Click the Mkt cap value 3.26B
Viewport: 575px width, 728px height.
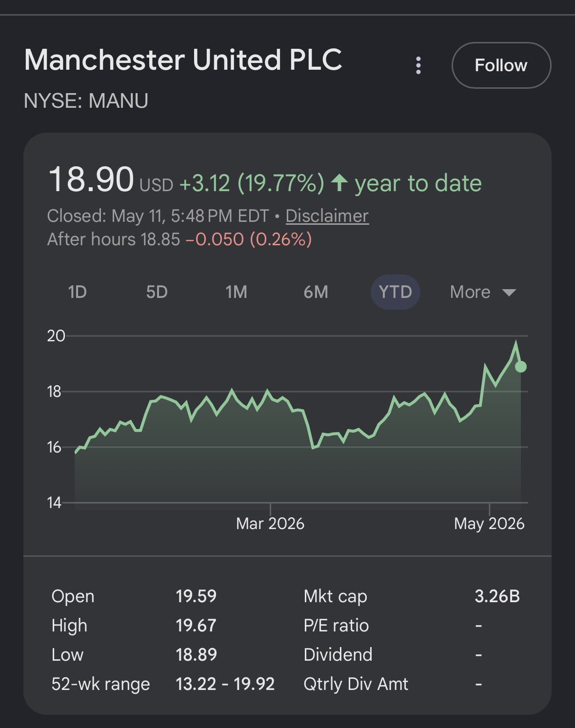497,596
